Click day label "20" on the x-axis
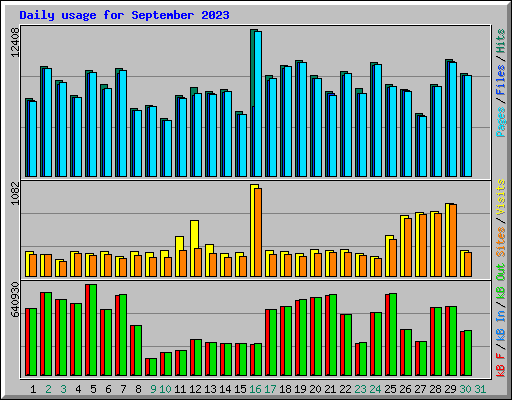 315,389
